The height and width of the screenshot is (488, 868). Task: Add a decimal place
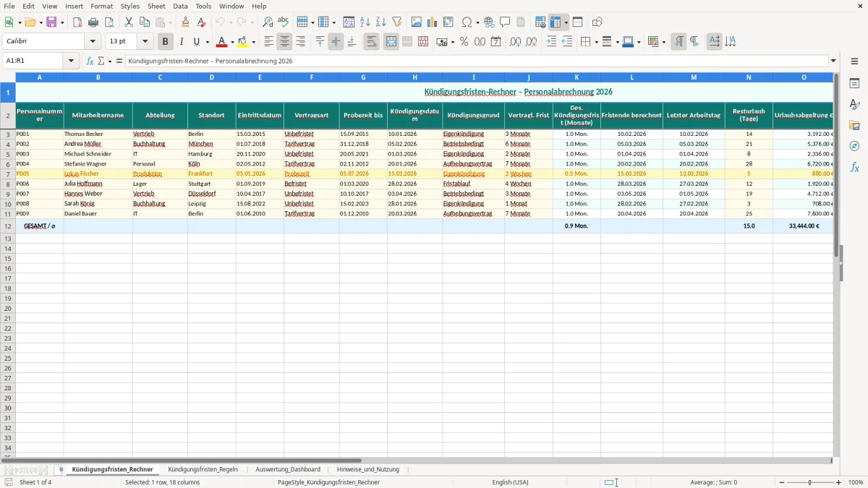click(x=515, y=42)
